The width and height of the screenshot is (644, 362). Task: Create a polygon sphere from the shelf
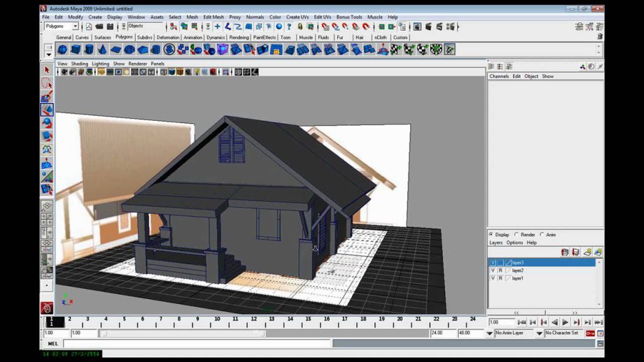tap(62, 50)
